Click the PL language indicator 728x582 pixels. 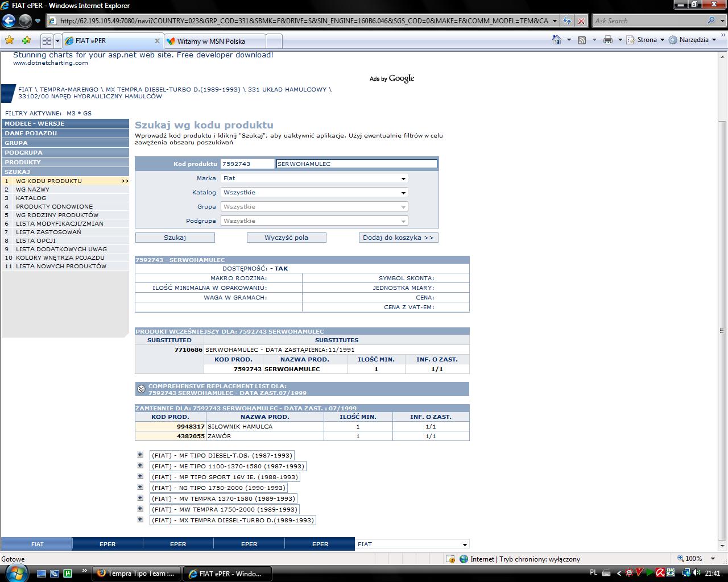click(594, 573)
